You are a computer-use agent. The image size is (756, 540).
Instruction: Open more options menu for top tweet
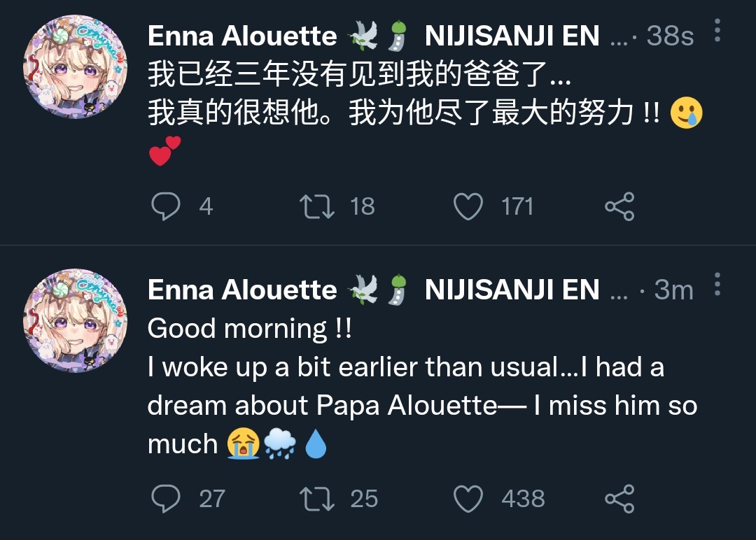(x=717, y=31)
